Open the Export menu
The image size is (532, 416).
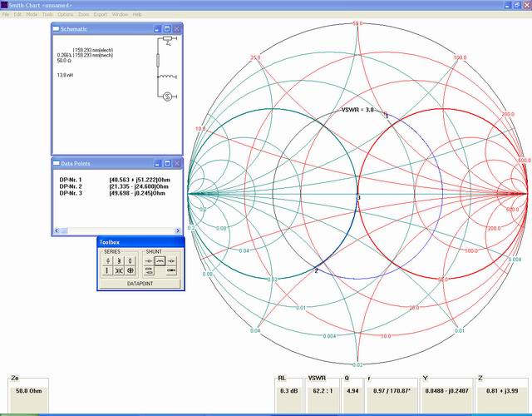[x=101, y=15]
